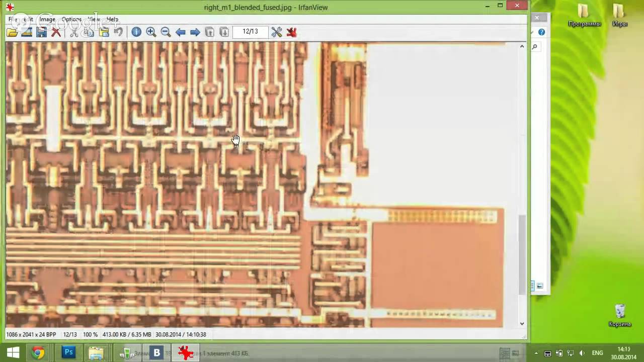Select the next page icon

pyautogui.click(x=224, y=32)
